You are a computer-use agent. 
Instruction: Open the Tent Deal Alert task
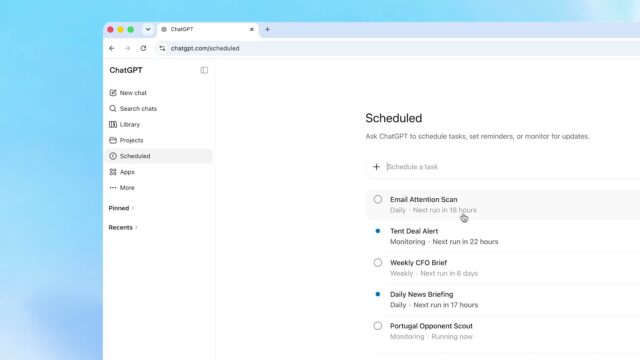pos(503,236)
